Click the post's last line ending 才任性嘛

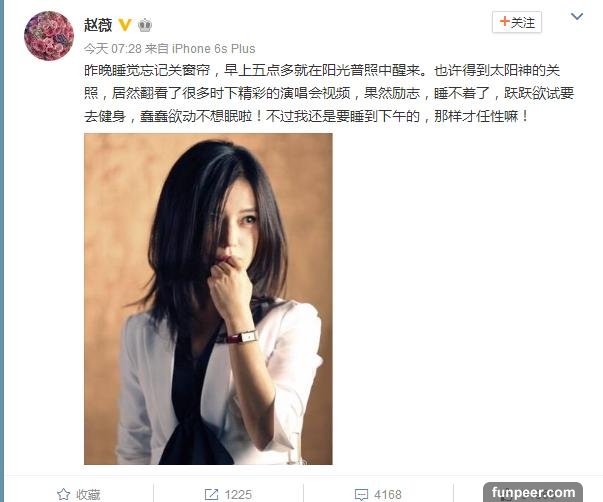[306, 116]
